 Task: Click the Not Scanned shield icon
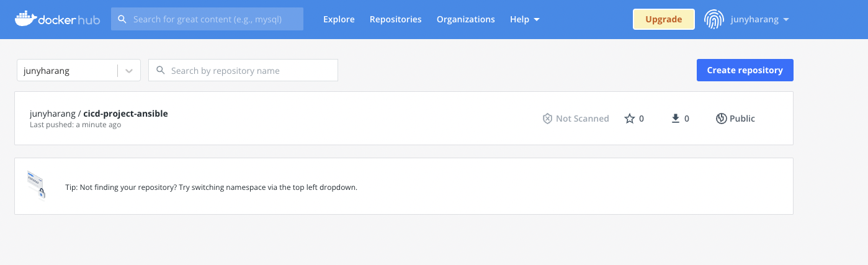tap(547, 119)
